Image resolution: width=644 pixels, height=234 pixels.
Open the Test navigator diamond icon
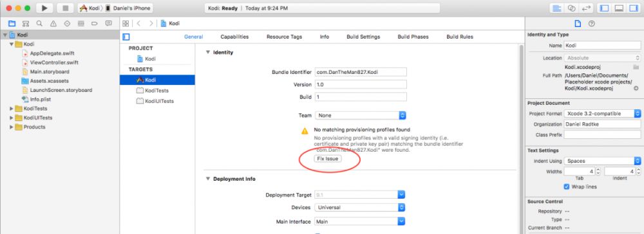pyautogui.click(x=68, y=23)
